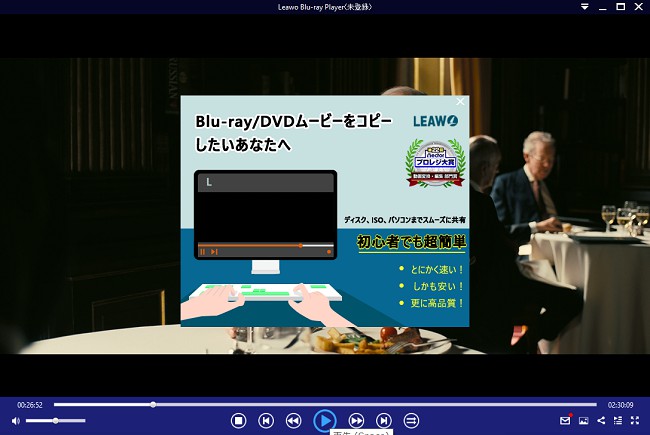Screen dimensions: 650x435
Task: Click the total duration 02:30:09
Action: tap(621, 405)
